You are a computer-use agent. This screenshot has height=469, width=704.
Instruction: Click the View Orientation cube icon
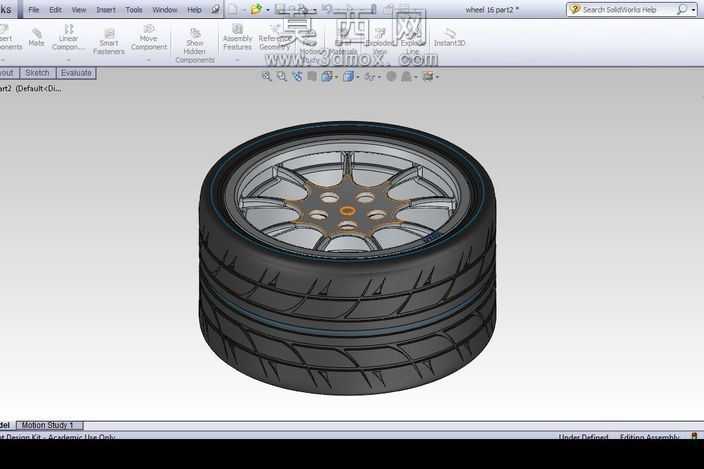click(x=326, y=77)
